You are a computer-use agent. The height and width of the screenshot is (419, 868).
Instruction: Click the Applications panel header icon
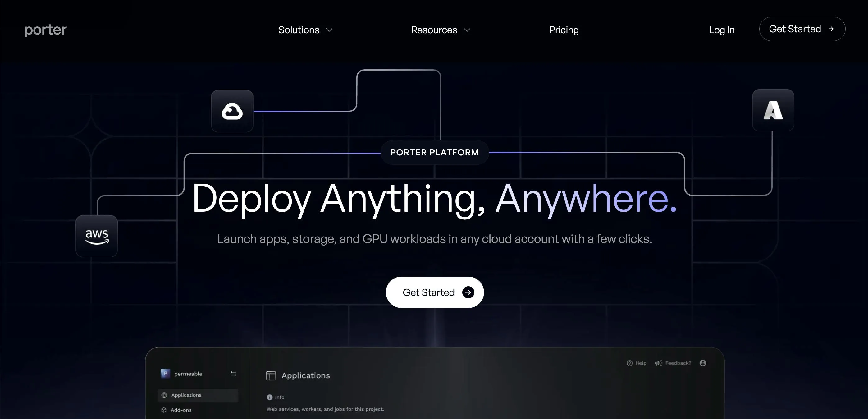271,375
